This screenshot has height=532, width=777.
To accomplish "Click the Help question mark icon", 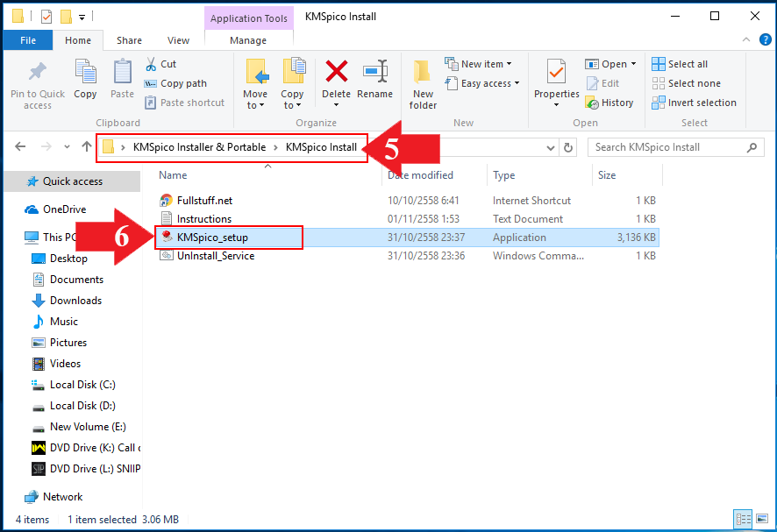I will [765, 39].
